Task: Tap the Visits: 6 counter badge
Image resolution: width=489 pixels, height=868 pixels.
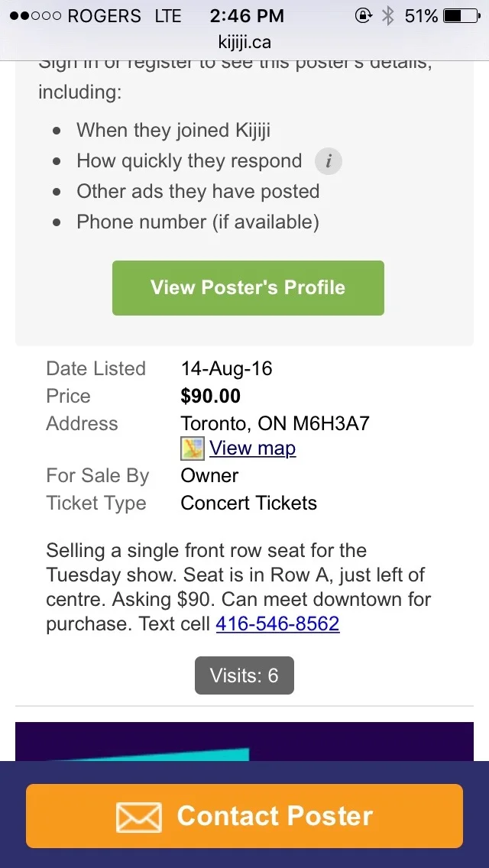Action: coord(244,675)
